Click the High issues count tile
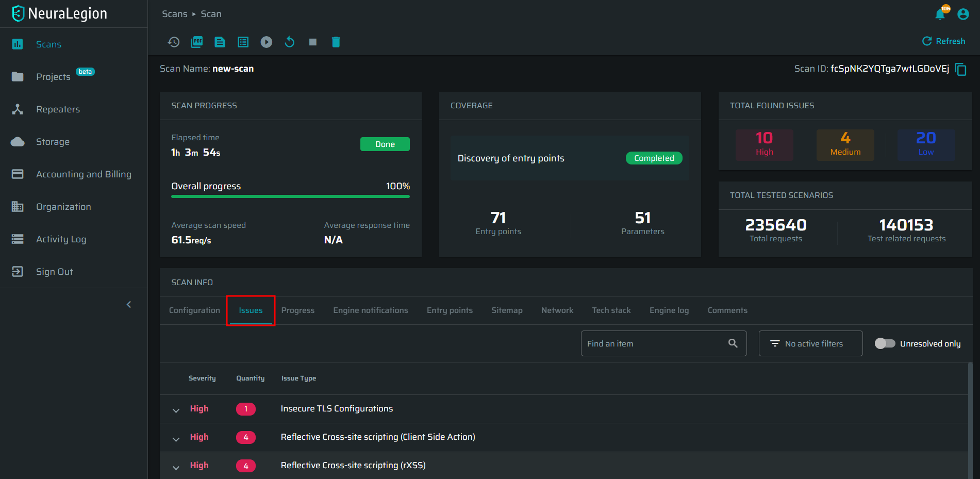Screen dimensions: 980x479 [764, 145]
